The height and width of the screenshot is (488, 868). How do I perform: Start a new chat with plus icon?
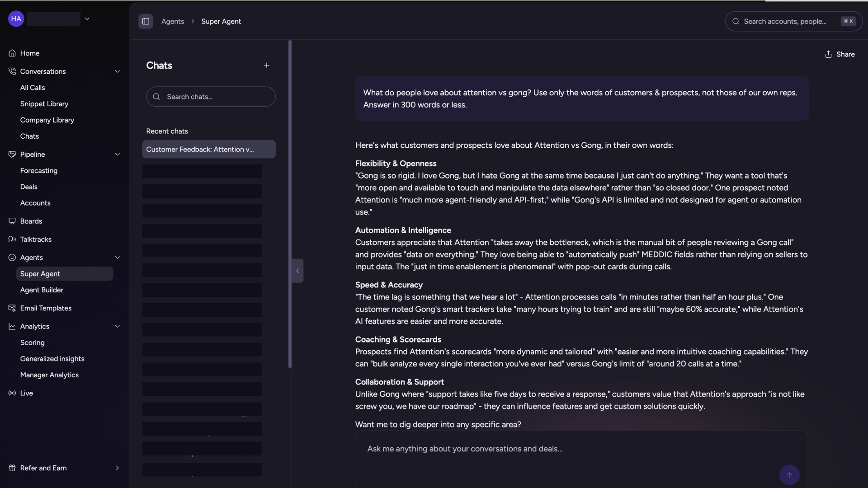click(x=267, y=66)
